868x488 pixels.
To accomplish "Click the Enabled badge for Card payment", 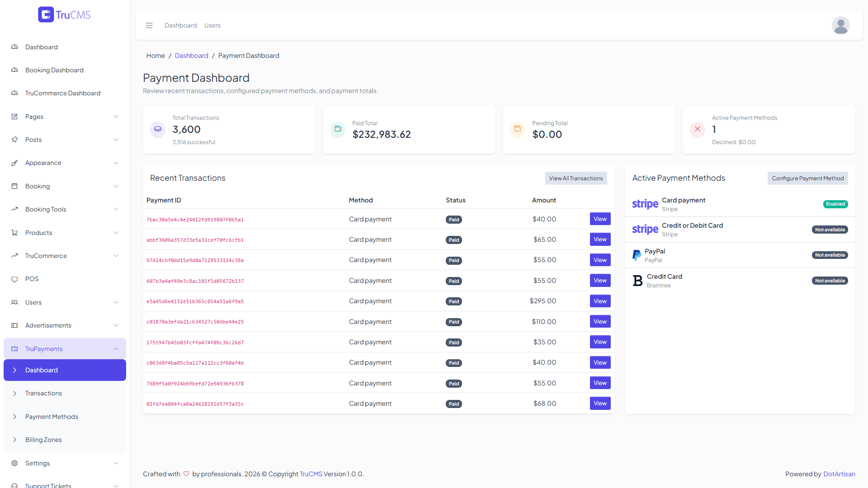I will pyautogui.click(x=835, y=204).
